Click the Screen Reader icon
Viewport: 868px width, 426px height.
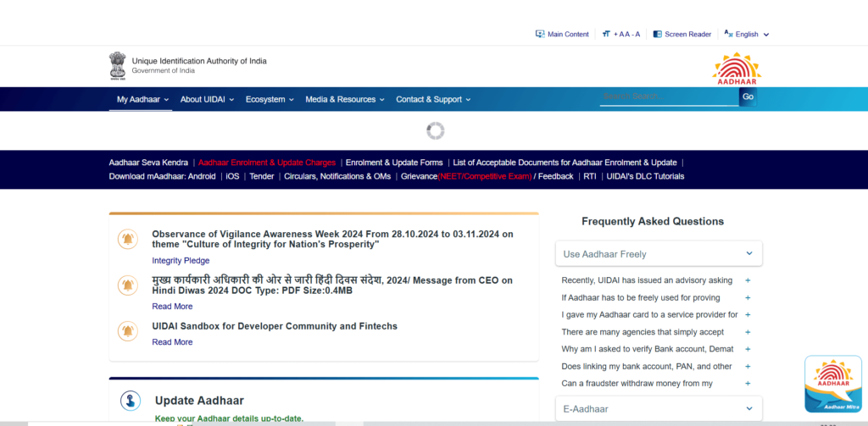pos(657,34)
